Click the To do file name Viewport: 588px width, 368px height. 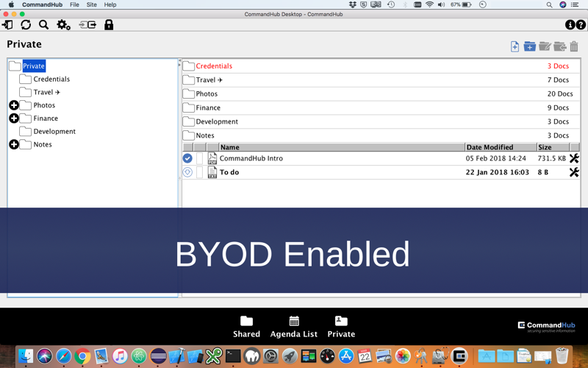click(x=229, y=172)
